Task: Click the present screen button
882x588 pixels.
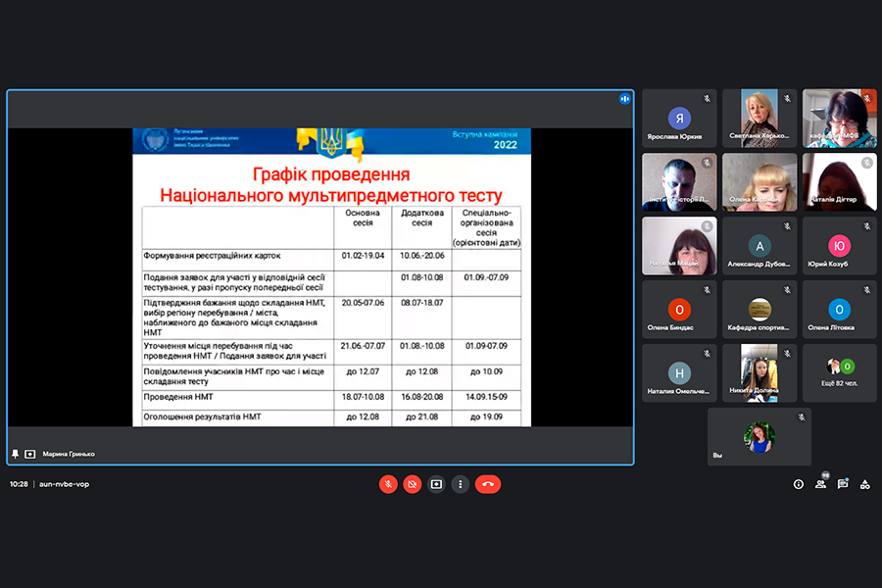Action: [x=436, y=484]
